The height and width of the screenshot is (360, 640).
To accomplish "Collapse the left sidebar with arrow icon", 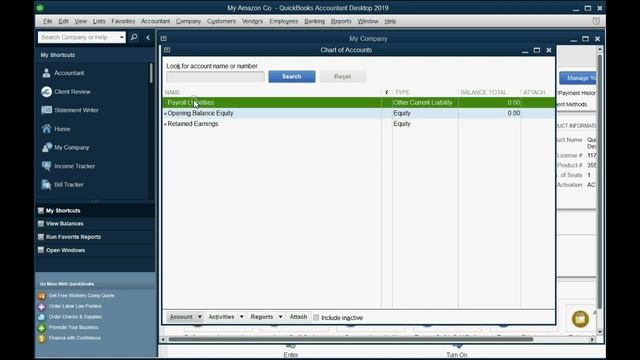I will coord(148,38).
